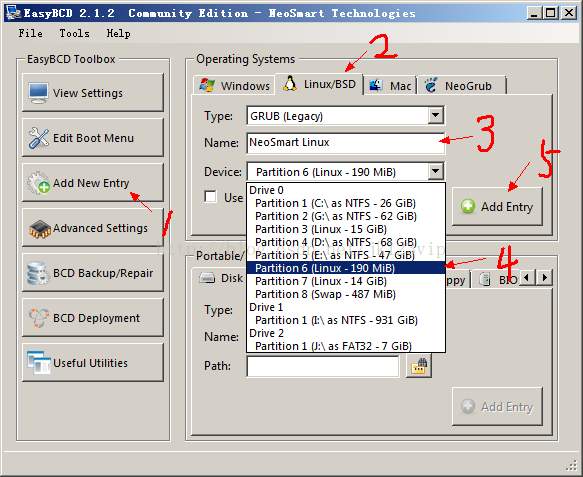Viewport: 583px width, 477px height.
Task: Switch to the NeoGrub tab
Action: 461,86
